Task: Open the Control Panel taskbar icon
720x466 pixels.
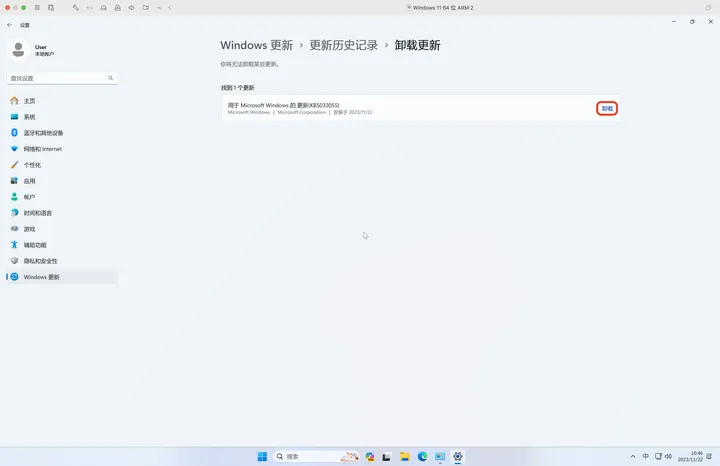Action: (x=440, y=456)
